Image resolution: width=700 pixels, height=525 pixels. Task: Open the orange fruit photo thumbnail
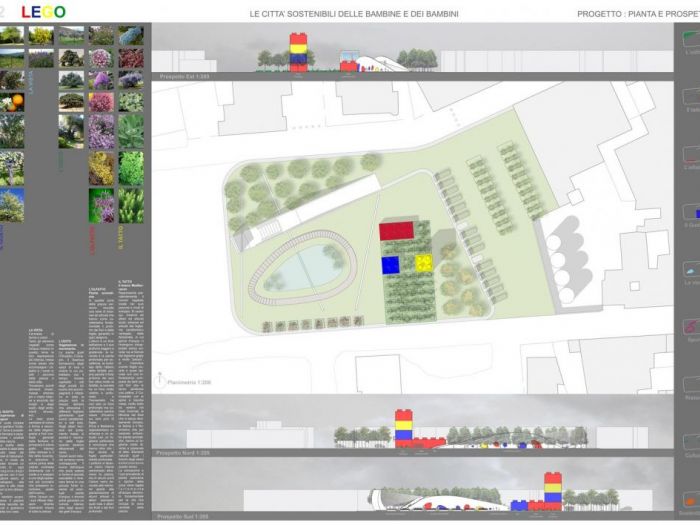coord(12,102)
